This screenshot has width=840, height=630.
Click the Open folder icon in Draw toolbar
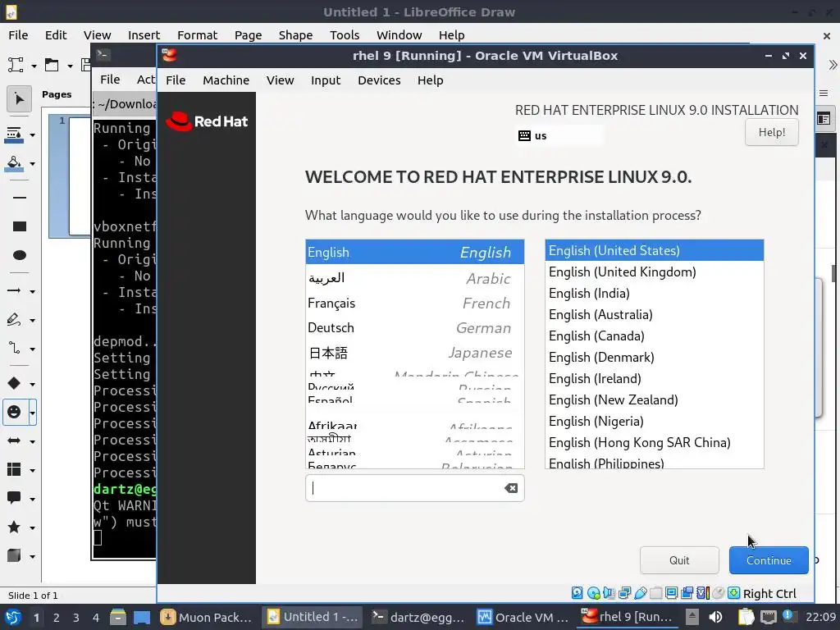(x=52, y=66)
